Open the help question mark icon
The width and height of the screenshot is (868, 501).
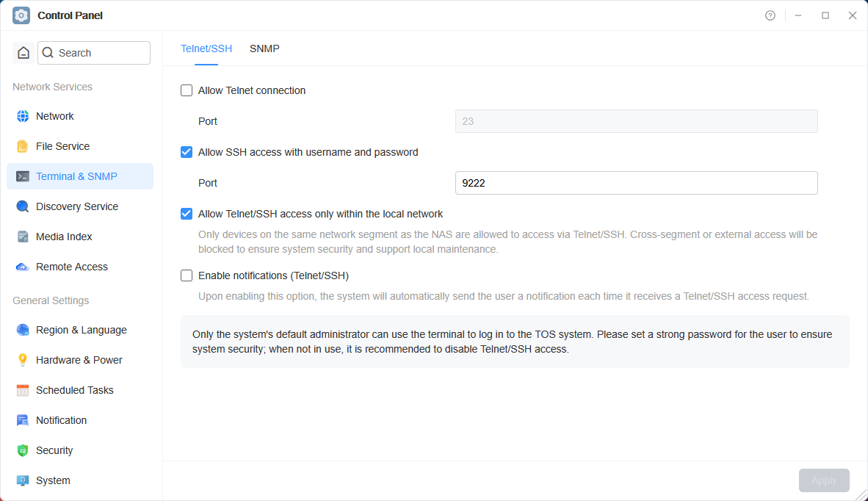[770, 15]
